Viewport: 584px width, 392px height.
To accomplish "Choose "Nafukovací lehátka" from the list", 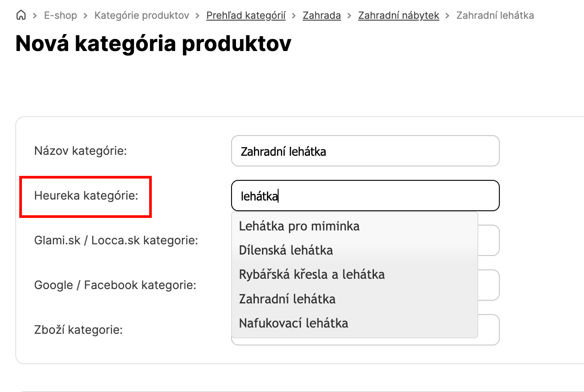I will click(x=293, y=323).
